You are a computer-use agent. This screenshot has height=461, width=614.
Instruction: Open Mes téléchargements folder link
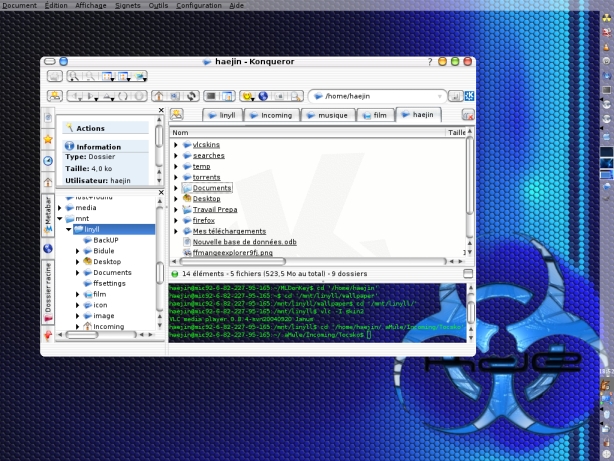[229, 231]
